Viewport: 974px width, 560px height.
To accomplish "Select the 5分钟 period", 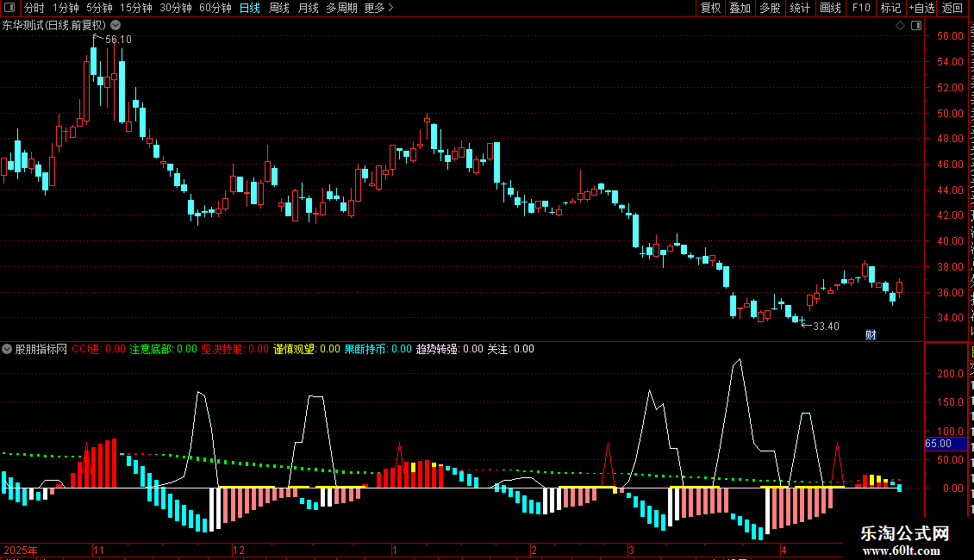I will 99,8.
